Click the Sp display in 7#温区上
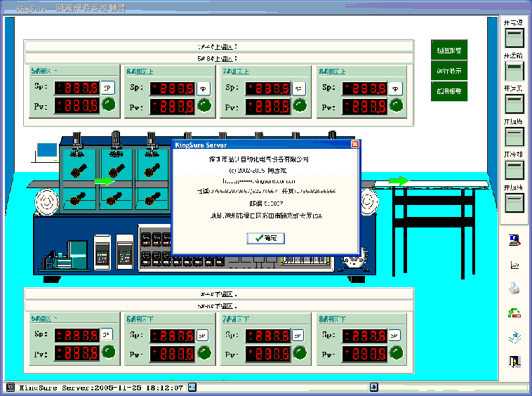 268,88
